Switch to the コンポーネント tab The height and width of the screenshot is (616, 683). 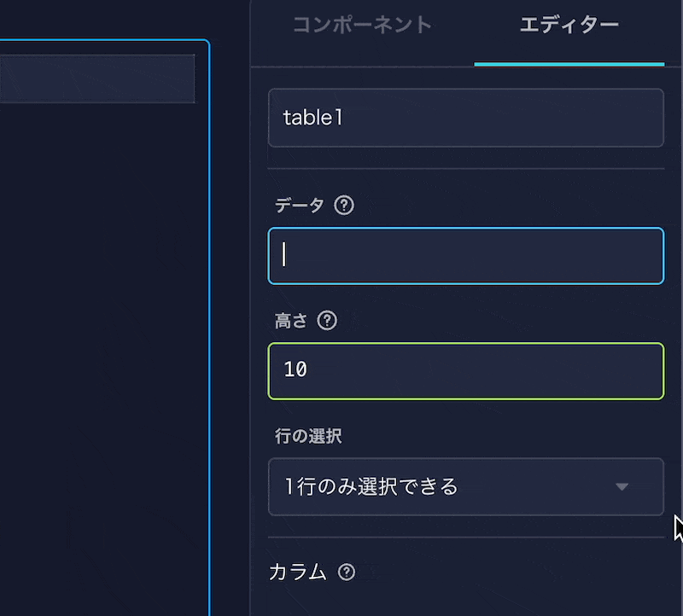[x=362, y=26]
